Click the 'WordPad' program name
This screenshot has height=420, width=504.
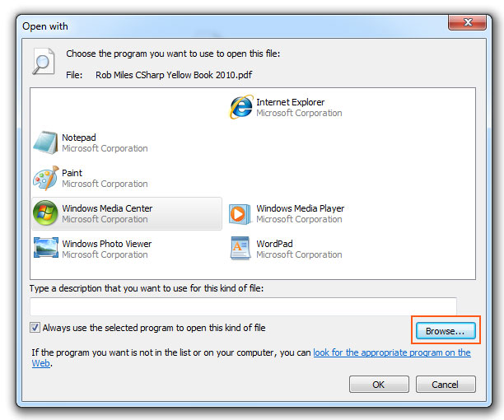[x=274, y=244]
